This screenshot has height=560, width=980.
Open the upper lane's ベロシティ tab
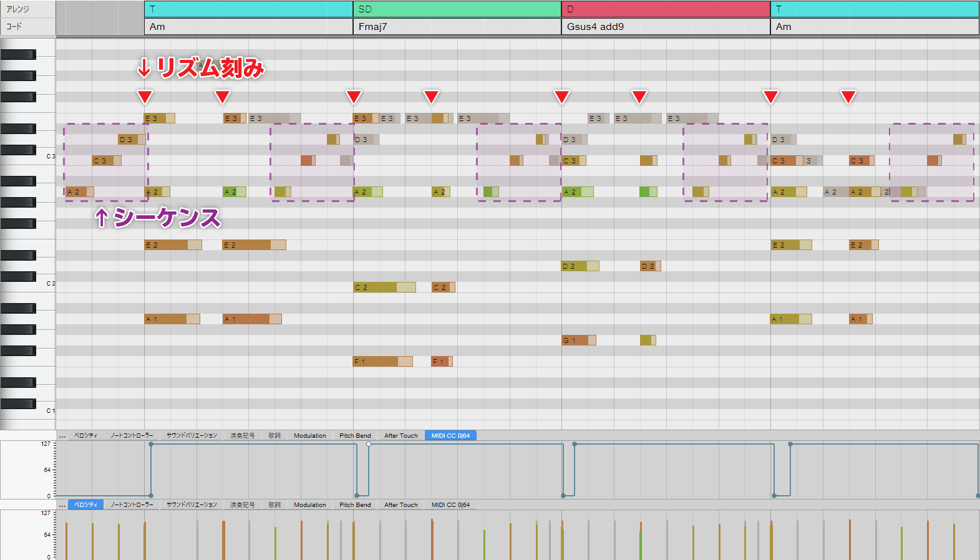[85, 435]
